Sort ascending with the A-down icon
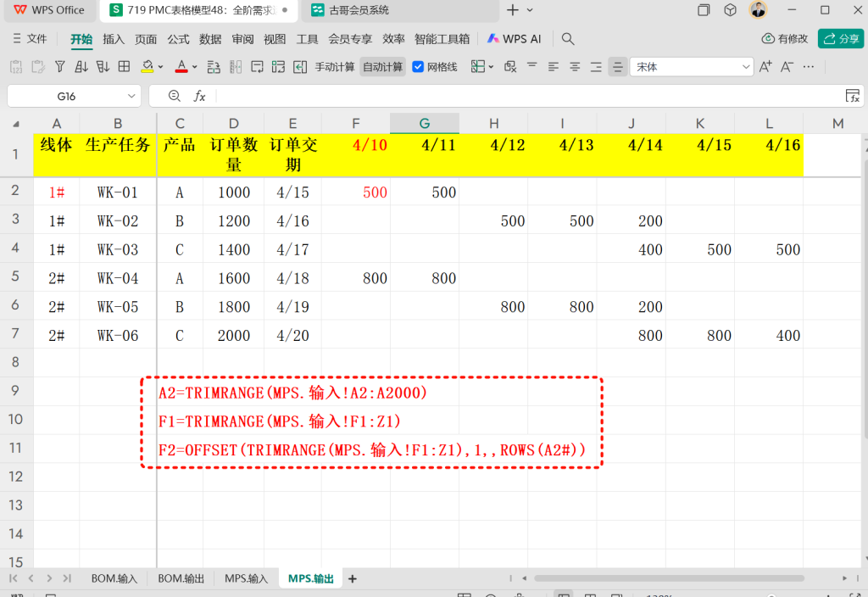The height and width of the screenshot is (597, 868). pos(81,67)
